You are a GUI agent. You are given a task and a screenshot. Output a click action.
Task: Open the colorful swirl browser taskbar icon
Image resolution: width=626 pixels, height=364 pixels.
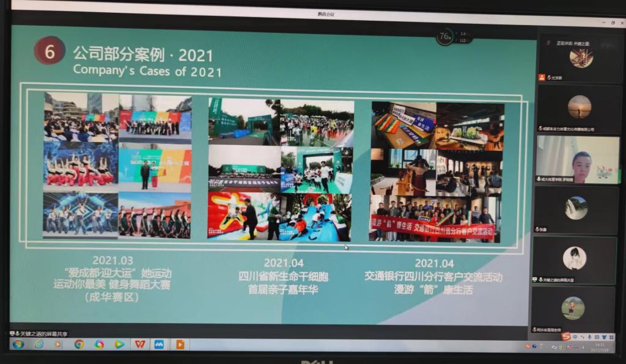pos(98,344)
